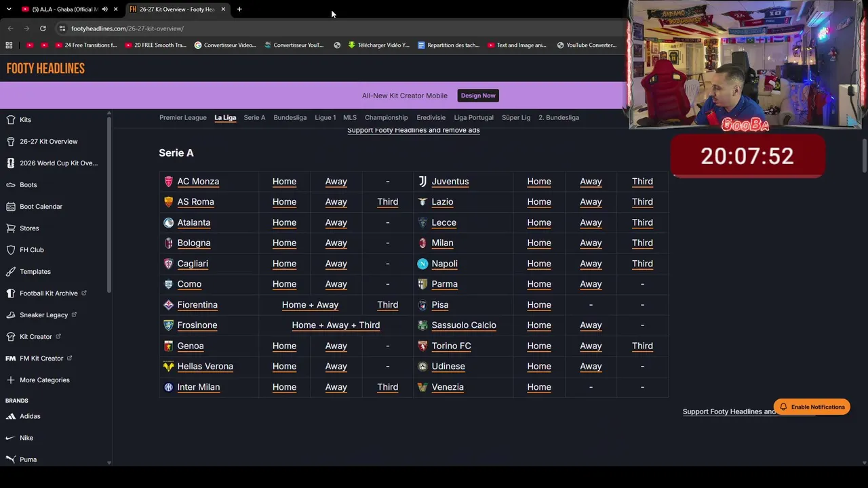Open the 24 Free Transitions bookmark
868x488 pixels.
point(86,45)
